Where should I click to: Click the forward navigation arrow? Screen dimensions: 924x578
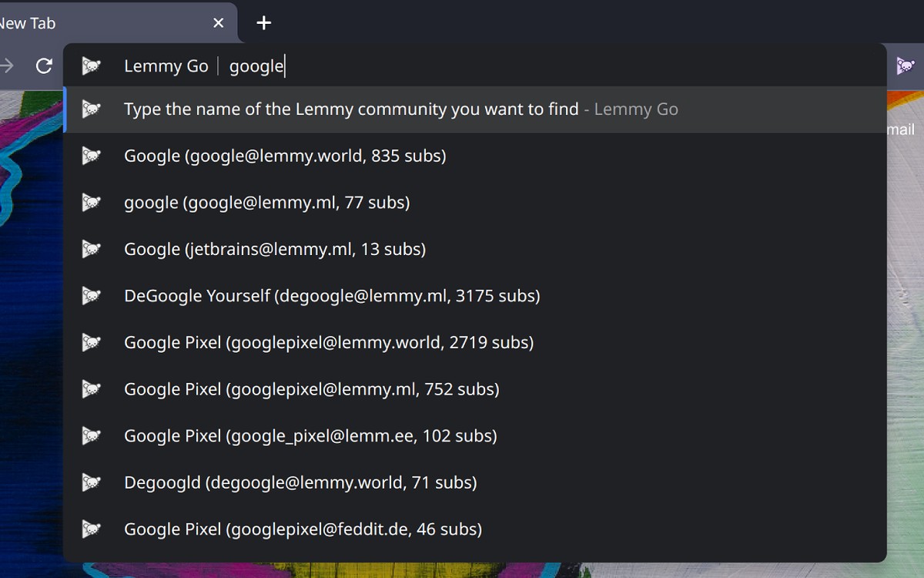8,66
